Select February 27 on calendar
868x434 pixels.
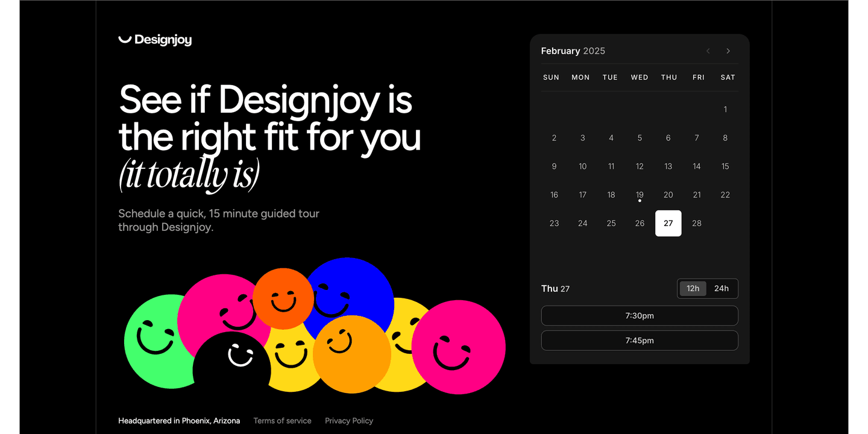tap(668, 224)
